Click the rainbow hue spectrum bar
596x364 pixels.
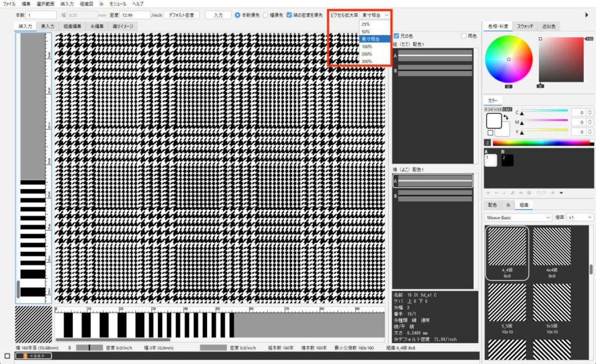click(541, 142)
